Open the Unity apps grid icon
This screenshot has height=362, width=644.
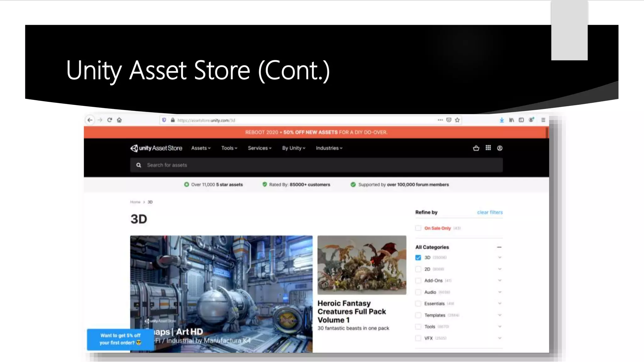tap(488, 148)
